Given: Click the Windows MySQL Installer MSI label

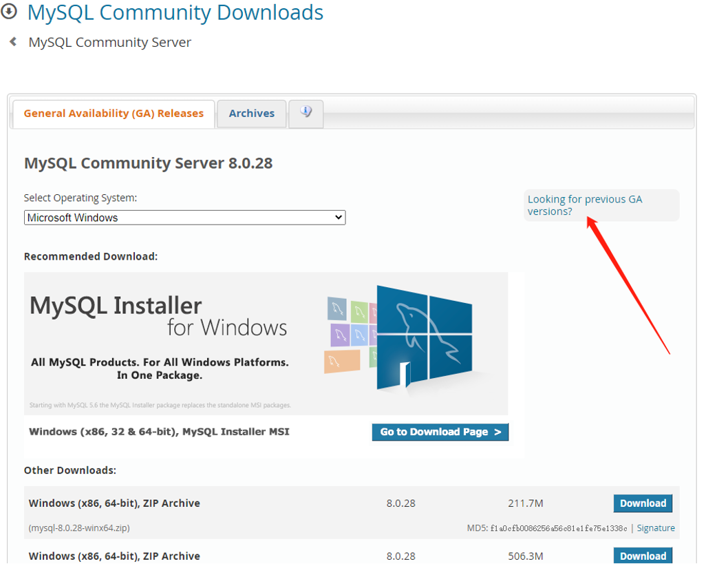Looking at the screenshot, I should tap(159, 432).
